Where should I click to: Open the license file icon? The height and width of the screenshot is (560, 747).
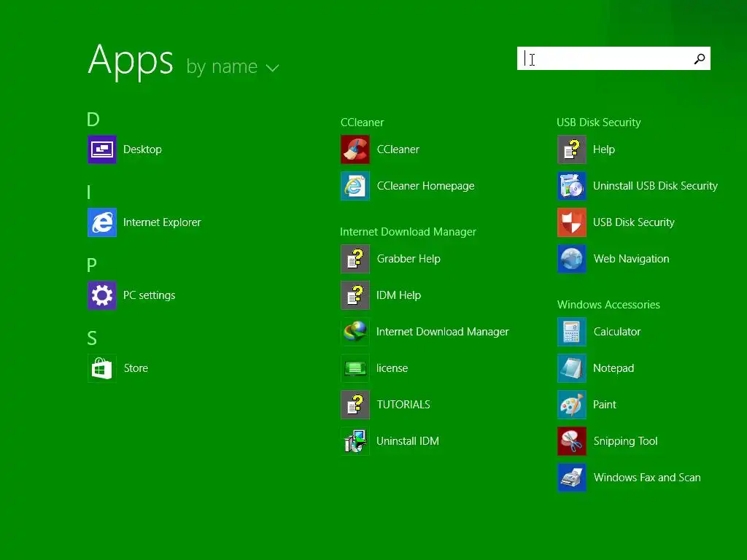tap(355, 368)
